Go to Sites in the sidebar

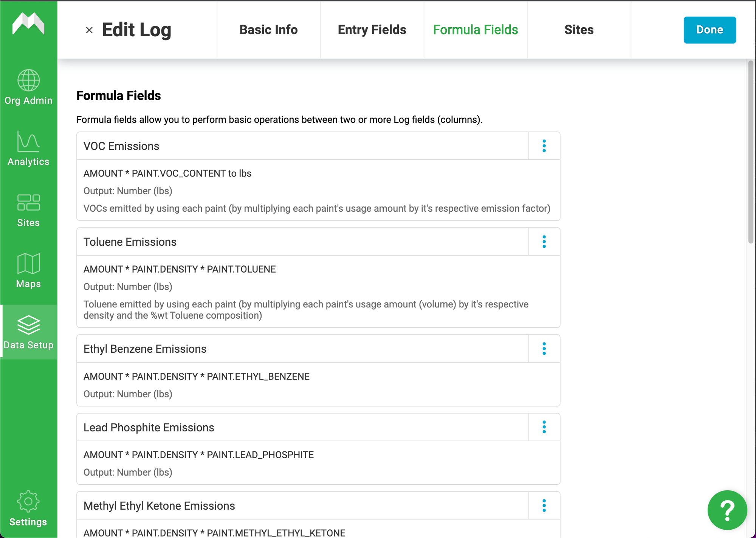click(x=28, y=211)
